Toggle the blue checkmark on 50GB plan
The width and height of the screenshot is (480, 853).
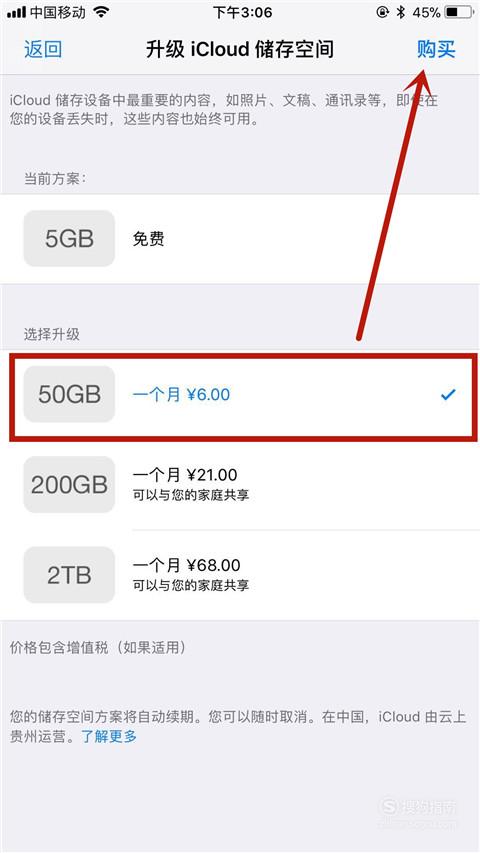click(447, 395)
